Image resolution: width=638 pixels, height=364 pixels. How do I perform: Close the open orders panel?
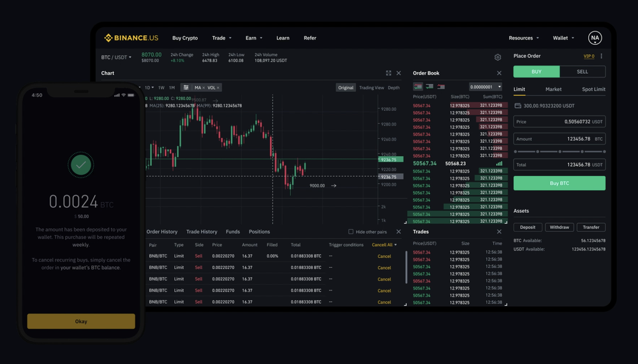click(x=399, y=232)
